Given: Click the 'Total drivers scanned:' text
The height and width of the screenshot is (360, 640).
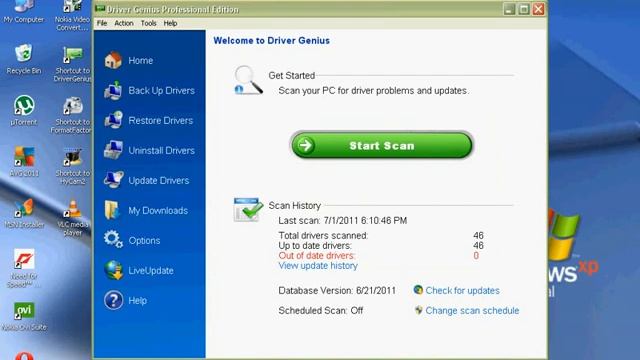Looking at the screenshot, I should coord(323,236).
